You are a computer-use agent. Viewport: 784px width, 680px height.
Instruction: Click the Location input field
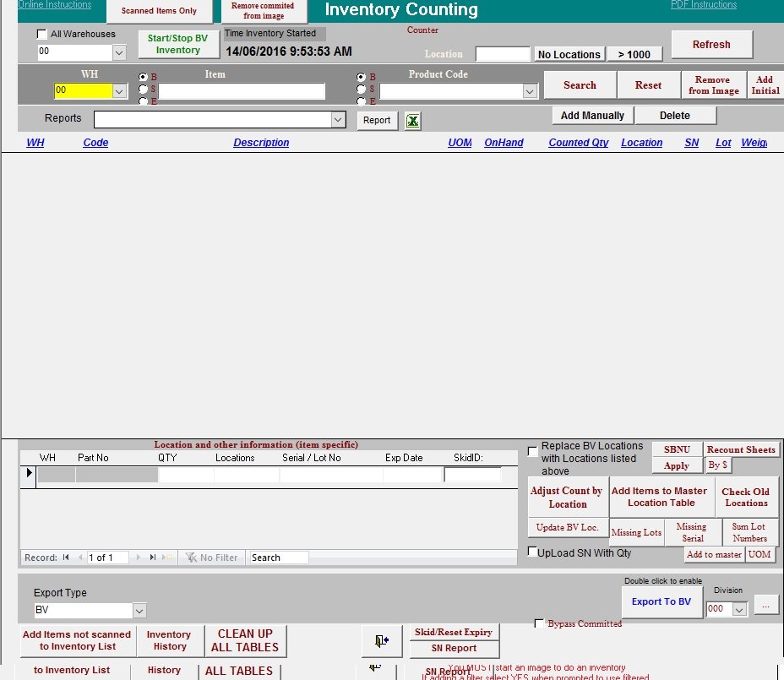point(503,54)
